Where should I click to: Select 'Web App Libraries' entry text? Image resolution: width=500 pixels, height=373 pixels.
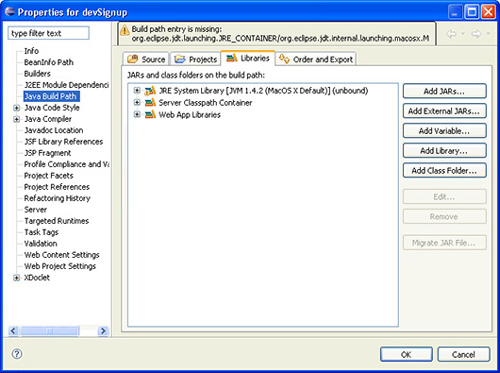(190, 115)
